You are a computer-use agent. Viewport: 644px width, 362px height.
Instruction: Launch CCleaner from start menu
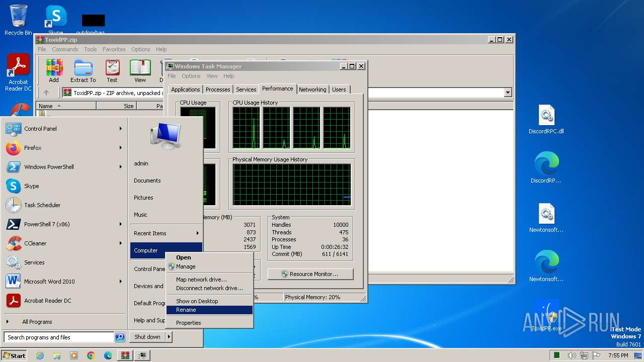[64, 243]
